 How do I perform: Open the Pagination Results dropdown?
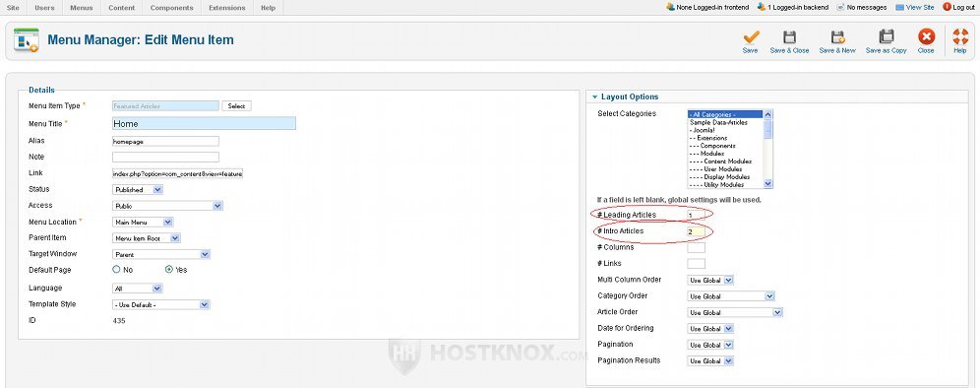pyautogui.click(x=710, y=361)
